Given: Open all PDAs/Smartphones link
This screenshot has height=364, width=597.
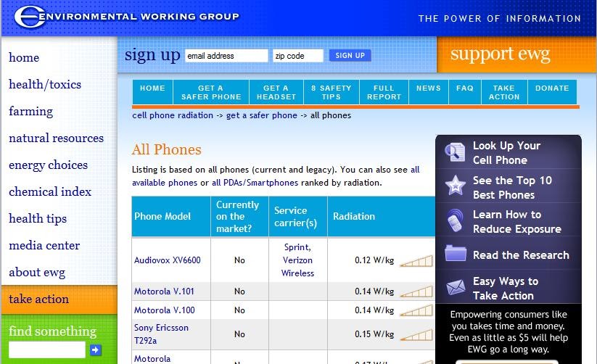Looking at the screenshot, I should point(255,183).
